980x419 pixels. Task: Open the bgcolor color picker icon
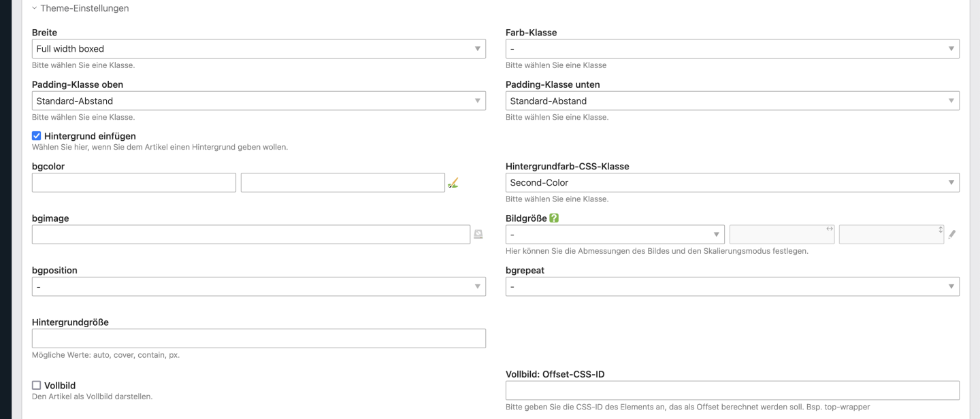coord(453,182)
